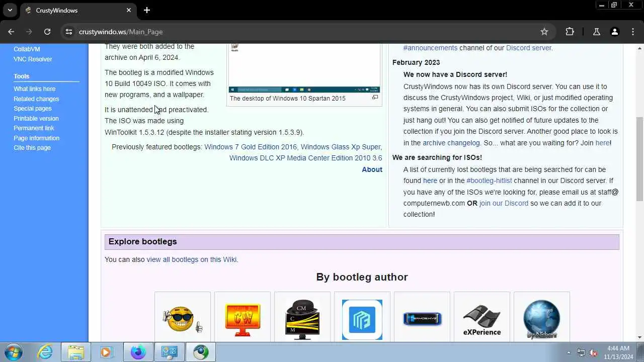
Task: Open Windows Explorer folder on taskbar
Action: pyautogui.click(x=76, y=352)
